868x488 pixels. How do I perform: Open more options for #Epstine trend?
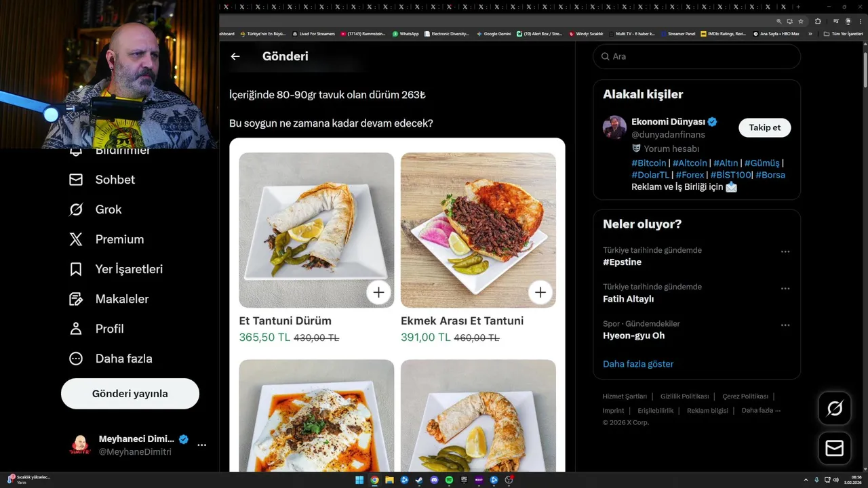785,251
